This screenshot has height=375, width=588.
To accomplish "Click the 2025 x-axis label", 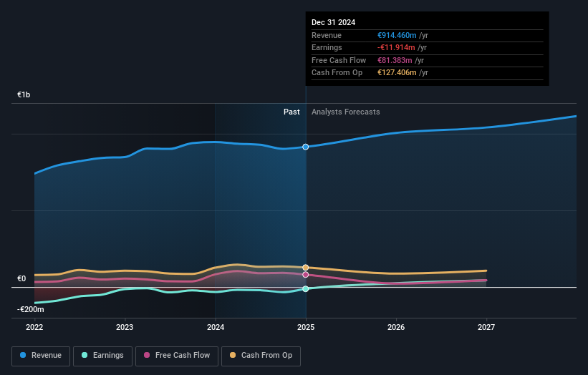I will point(306,327).
